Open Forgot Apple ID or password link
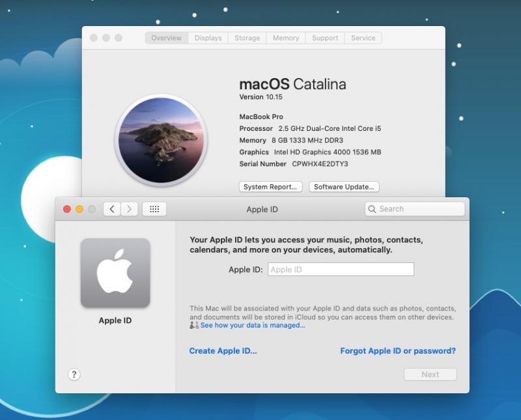Image resolution: width=521 pixels, height=420 pixels. click(x=398, y=350)
